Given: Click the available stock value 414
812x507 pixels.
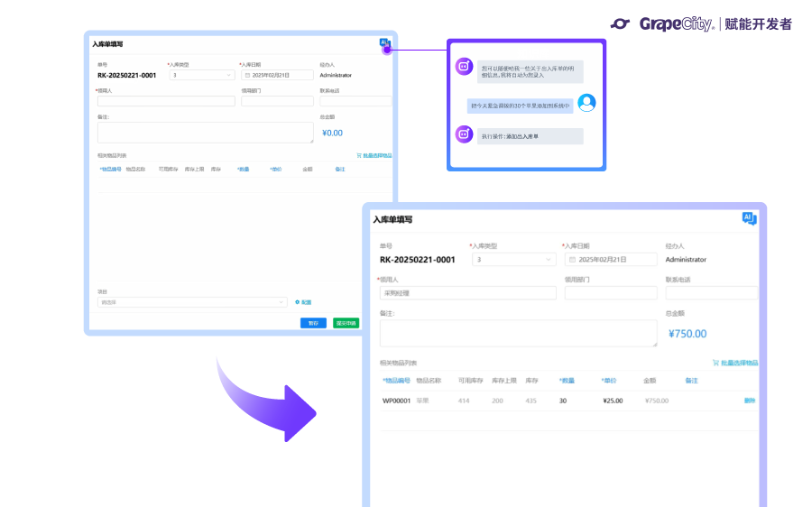Looking at the screenshot, I should coord(464,401).
